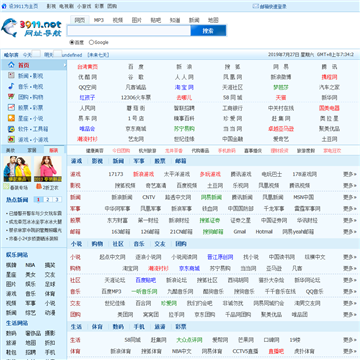Open the woman in pink top thumbnail
This screenshot has height=360, width=360.
point(48,169)
